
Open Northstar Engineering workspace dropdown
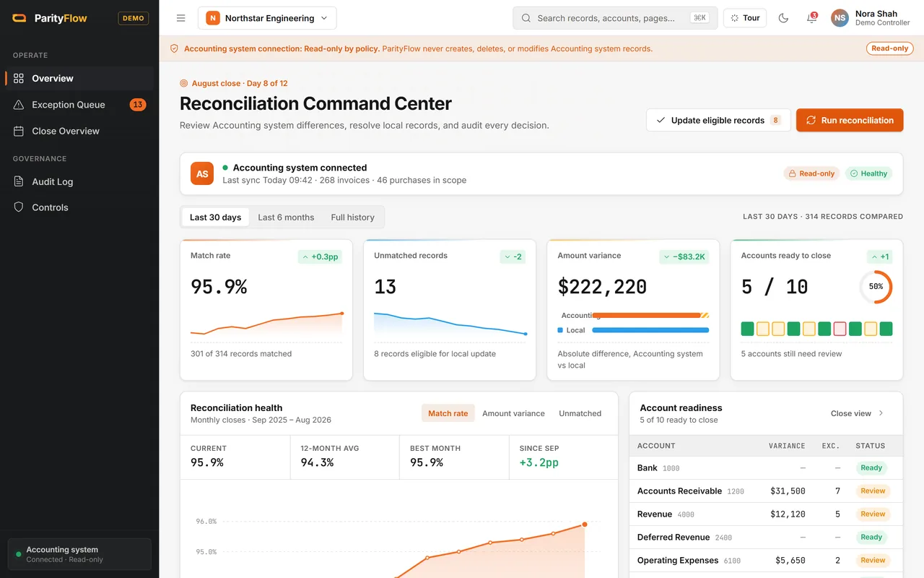(x=267, y=18)
